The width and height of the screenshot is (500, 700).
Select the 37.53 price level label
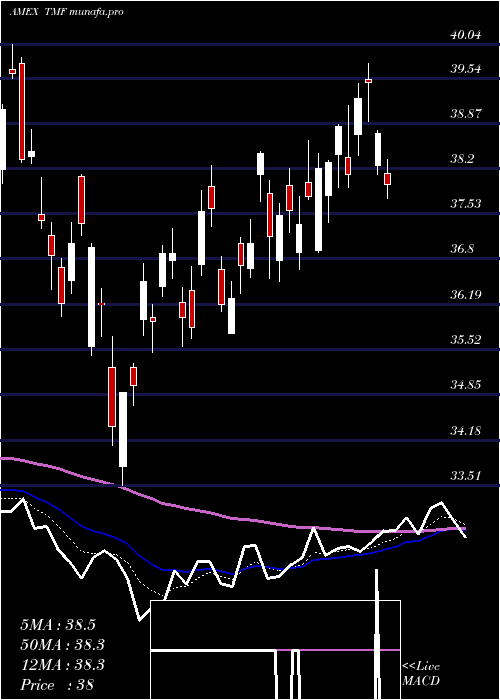tap(466, 204)
